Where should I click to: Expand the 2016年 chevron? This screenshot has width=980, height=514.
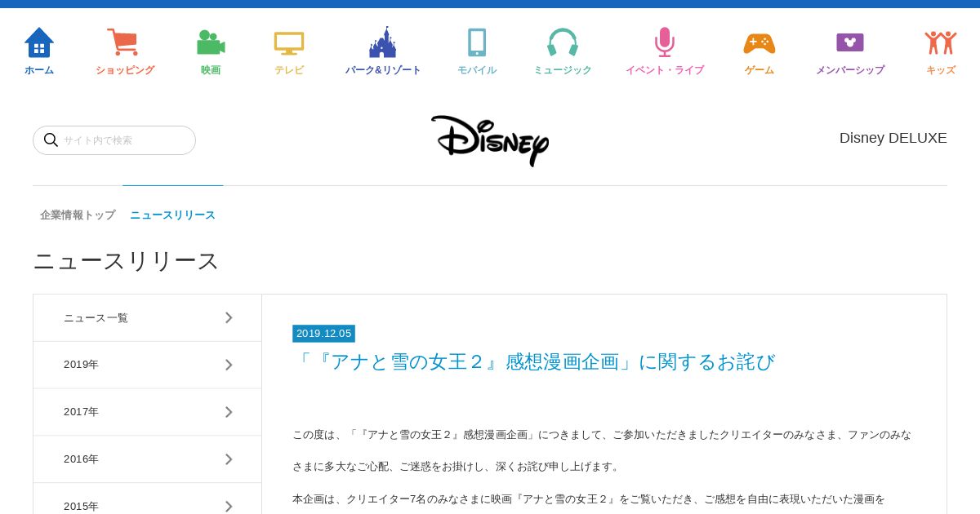click(229, 459)
